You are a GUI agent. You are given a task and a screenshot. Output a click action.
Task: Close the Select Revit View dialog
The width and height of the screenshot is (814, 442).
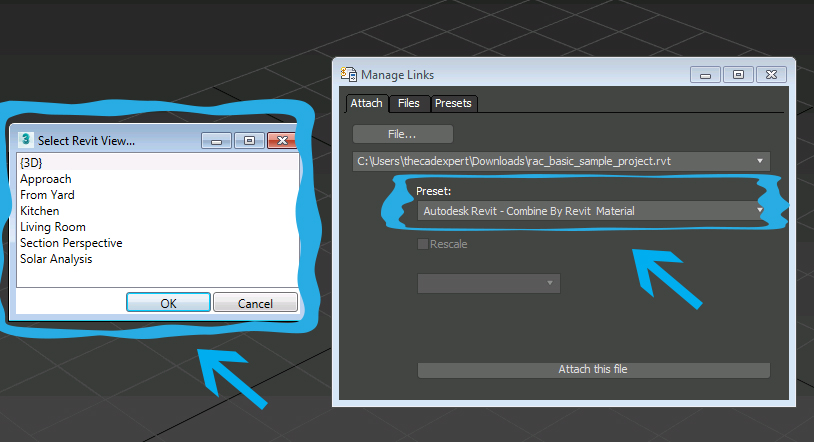point(282,140)
